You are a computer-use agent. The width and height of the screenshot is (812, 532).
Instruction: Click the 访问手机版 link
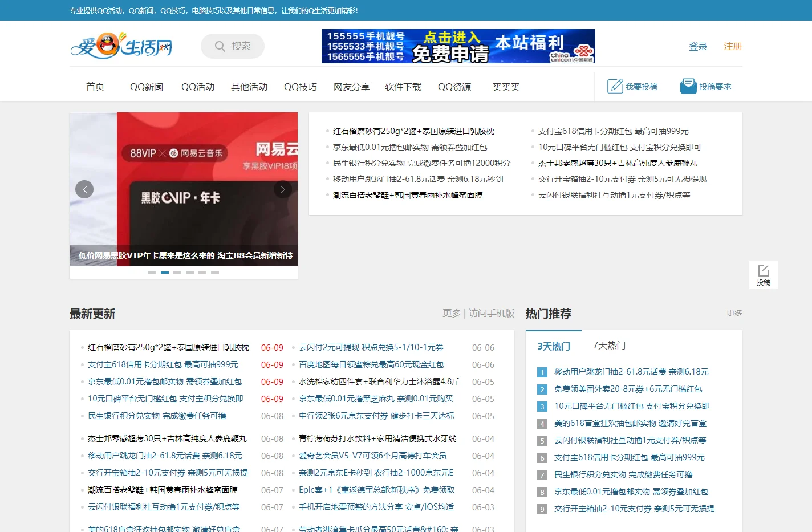point(492,313)
